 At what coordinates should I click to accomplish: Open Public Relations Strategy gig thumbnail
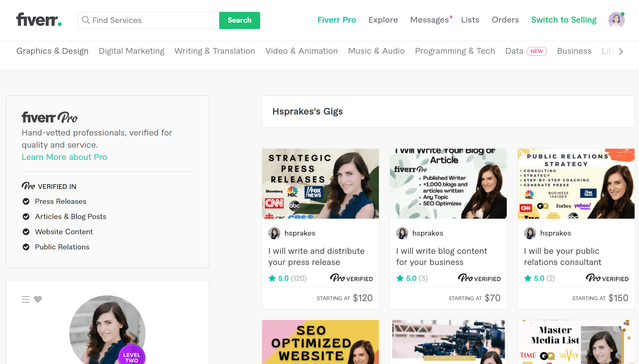point(576,184)
